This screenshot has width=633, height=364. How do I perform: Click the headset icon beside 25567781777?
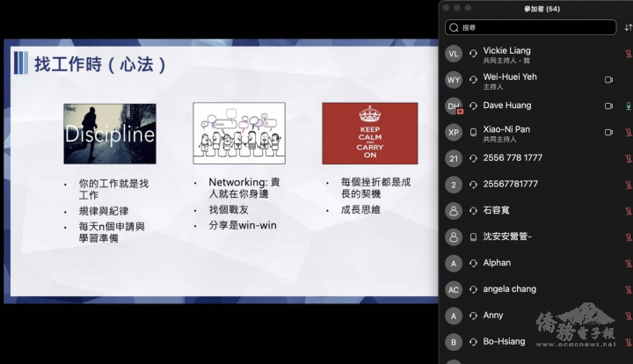tap(473, 185)
